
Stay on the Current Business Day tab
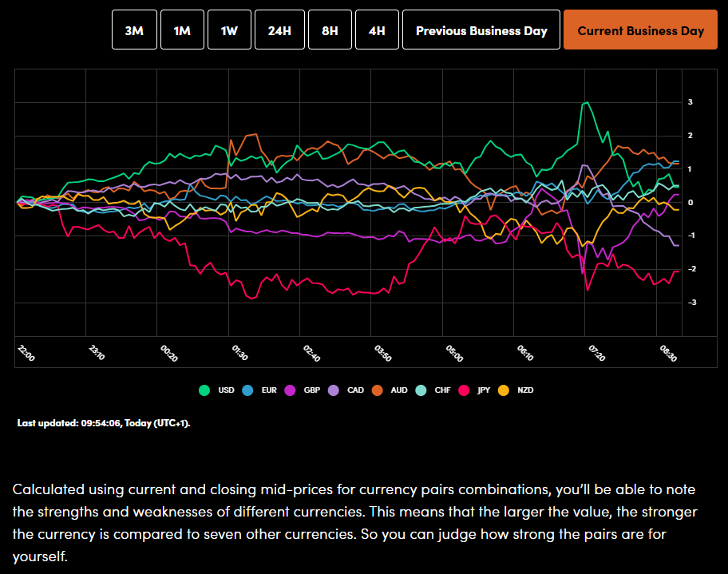pyautogui.click(x=640, y=30)
